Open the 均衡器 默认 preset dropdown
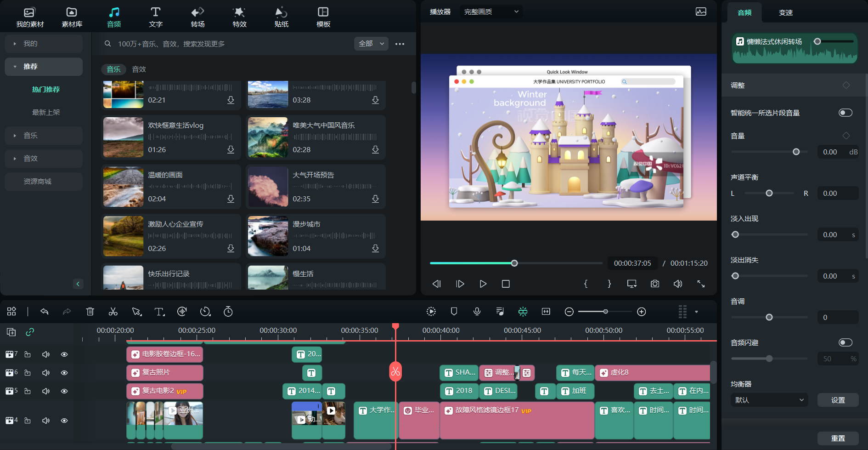 pos(769,400)
